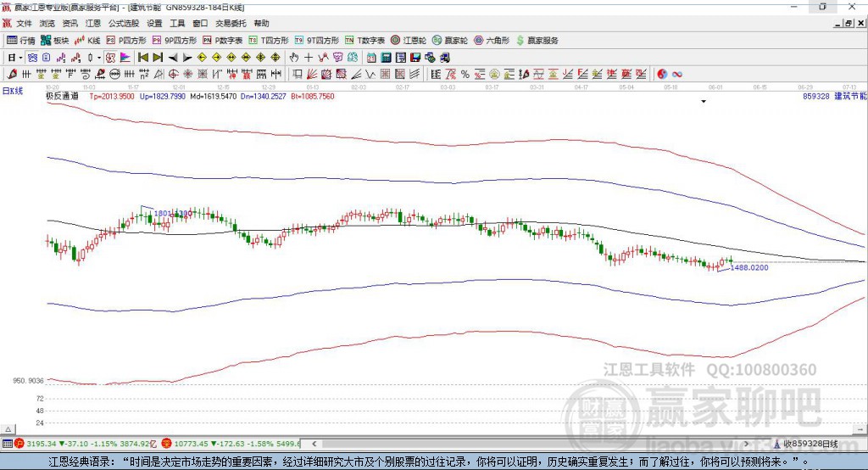
Task: Open the calendar icon
Action: 371,58
